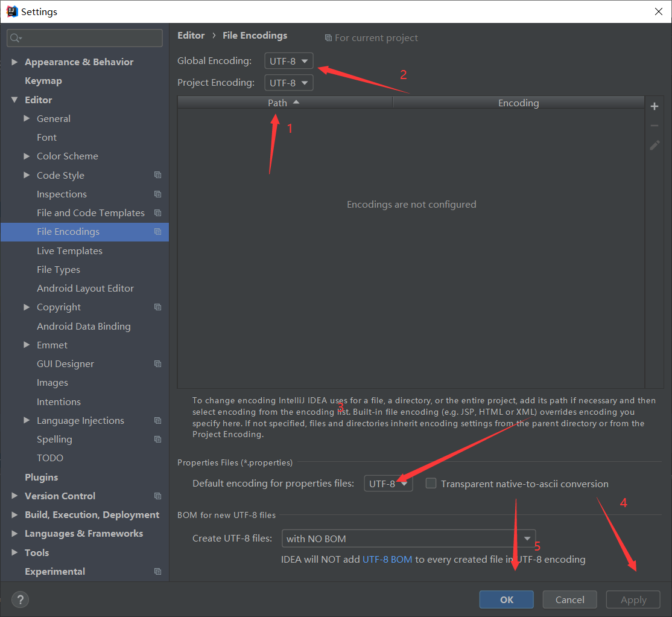Click the Cancel button
The width and height of the screenshot is (672, 617).
click(x=569, y=599)
